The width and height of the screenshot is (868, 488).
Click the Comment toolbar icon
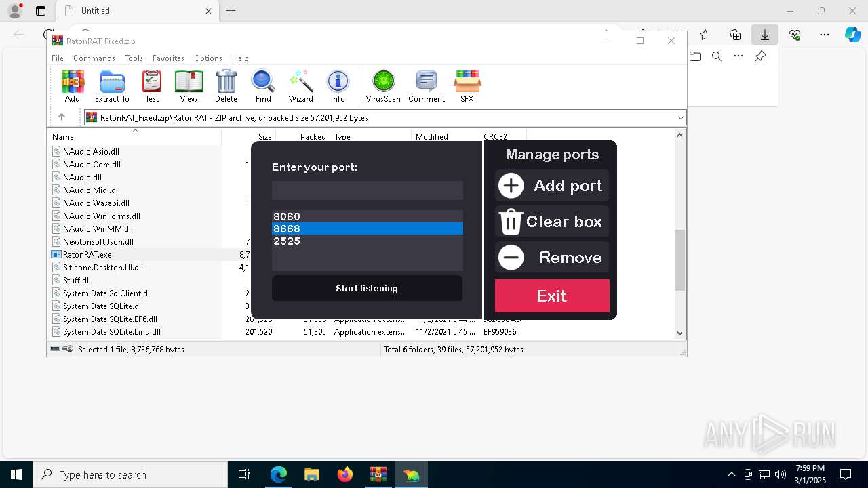click(427, 86)
